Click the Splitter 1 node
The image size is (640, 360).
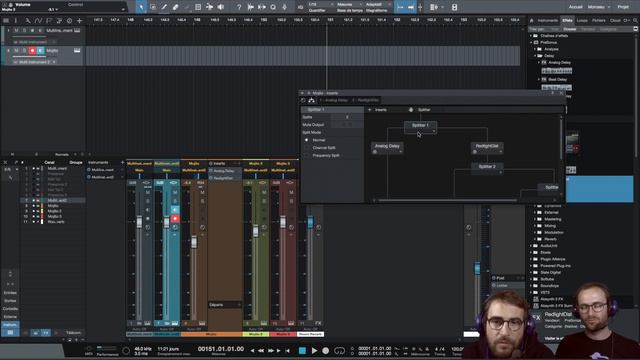click(420, 127)
